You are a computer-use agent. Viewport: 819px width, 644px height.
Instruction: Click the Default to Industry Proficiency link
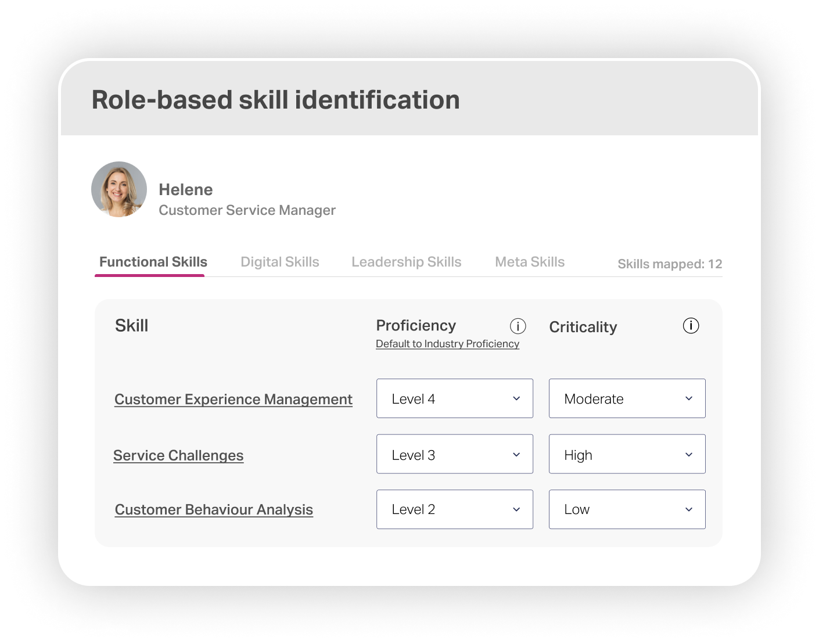coord(447,343)
